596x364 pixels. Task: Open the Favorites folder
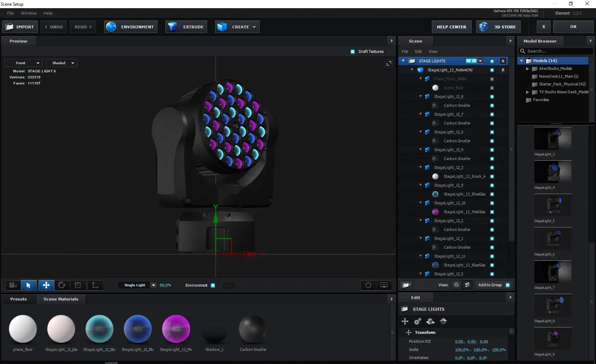(541, 100)
